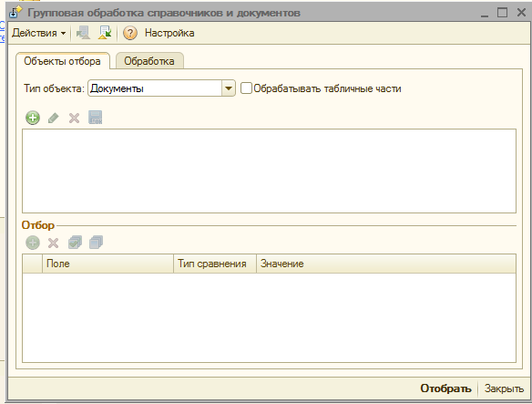Click the uncheck all filters icon
The height and width of the screenshot is (404, 532).
[96, 243]
